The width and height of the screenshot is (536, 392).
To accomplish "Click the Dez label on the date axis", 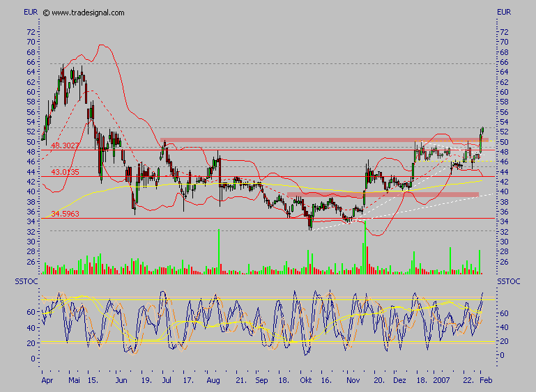I will coord(401,382).
